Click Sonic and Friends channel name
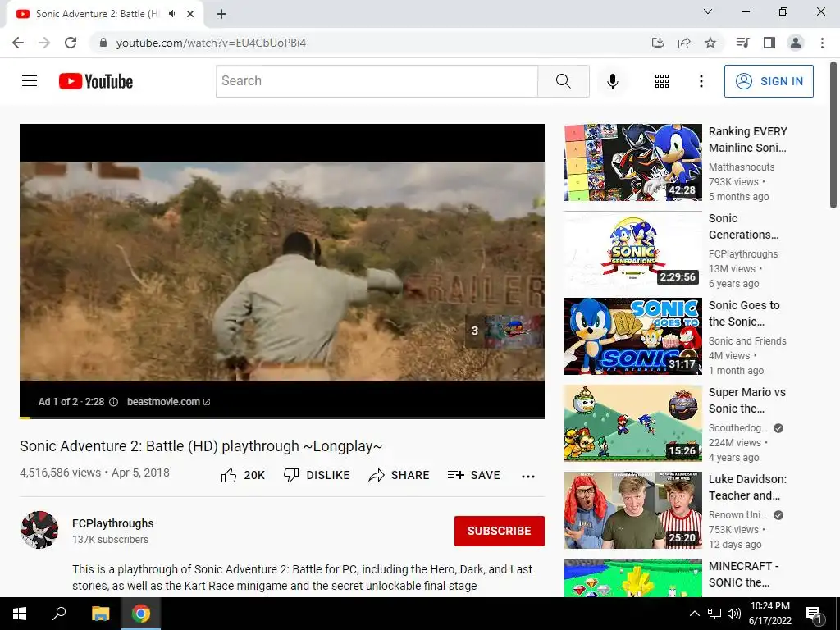 (747, 340)
